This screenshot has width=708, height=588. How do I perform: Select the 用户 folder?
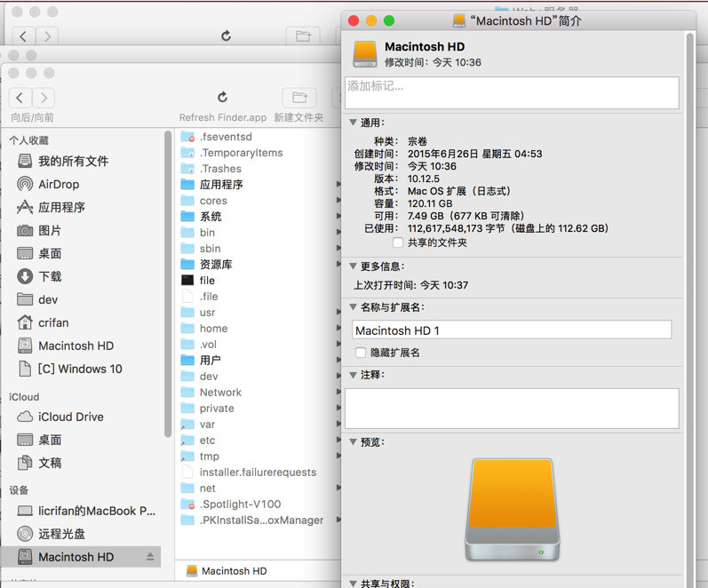(201, 360)
